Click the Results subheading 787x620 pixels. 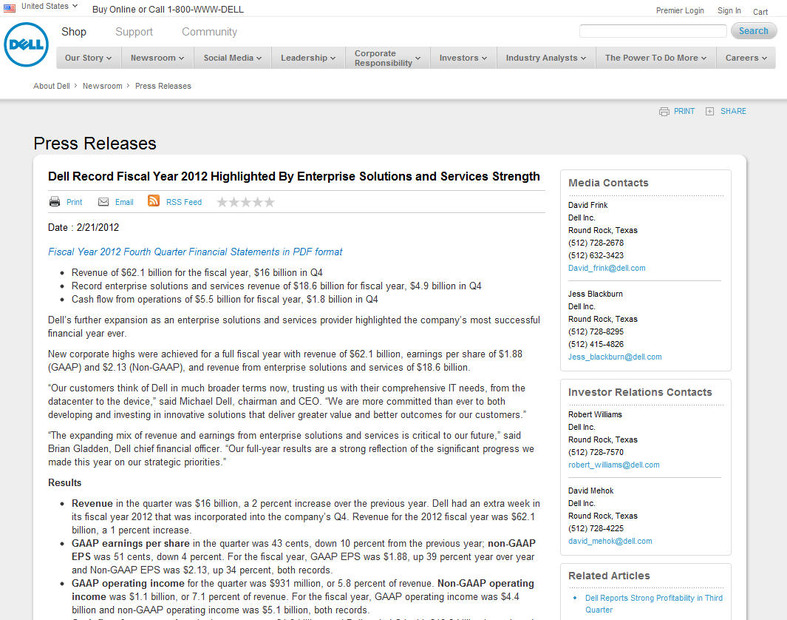coord(65,483)
